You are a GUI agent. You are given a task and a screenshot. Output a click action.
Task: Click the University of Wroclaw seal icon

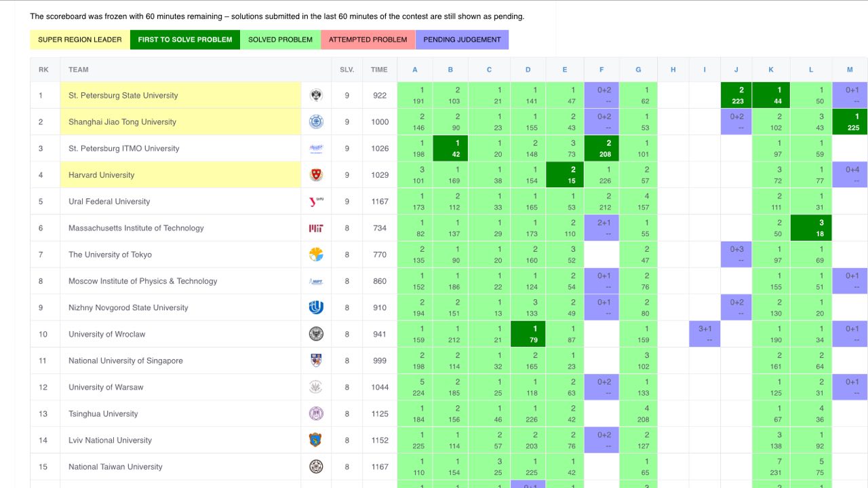(x=316, y=334)
